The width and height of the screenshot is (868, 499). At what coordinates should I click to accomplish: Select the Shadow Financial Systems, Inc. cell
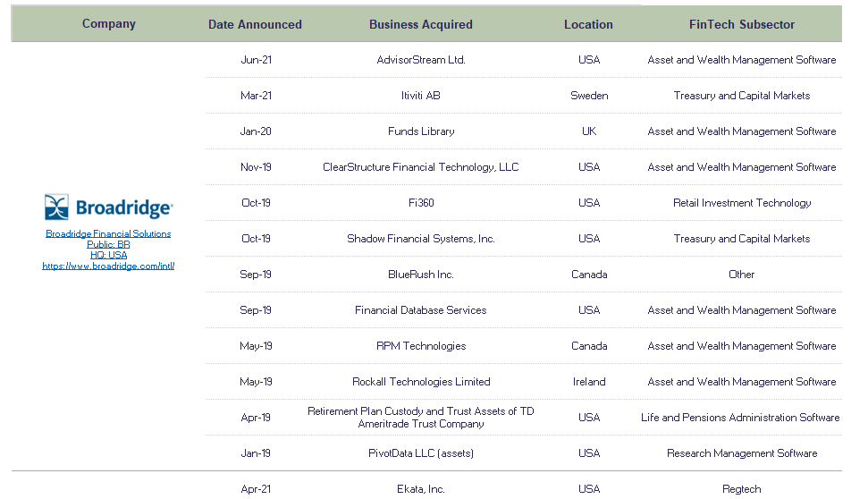(x=421, y=239)
